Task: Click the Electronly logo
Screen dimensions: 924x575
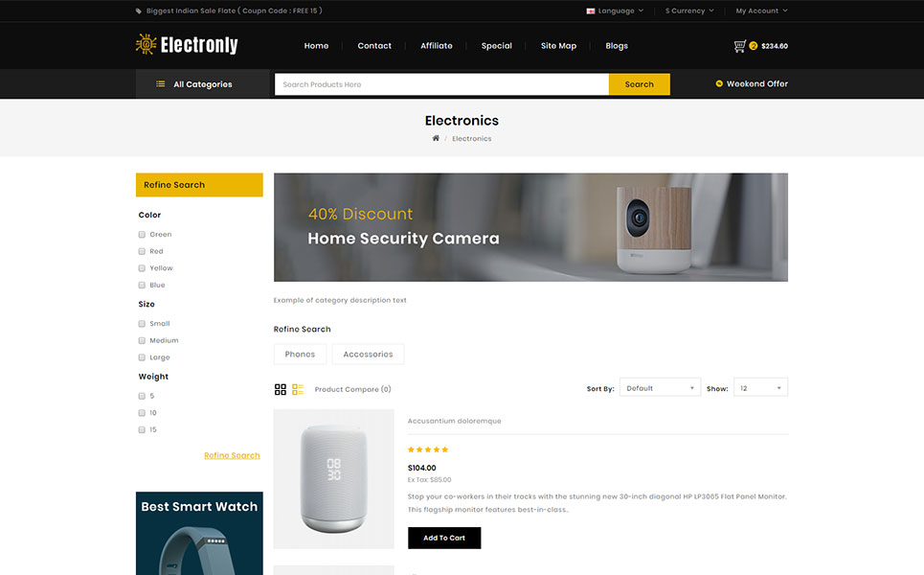Action: (187, 44)
